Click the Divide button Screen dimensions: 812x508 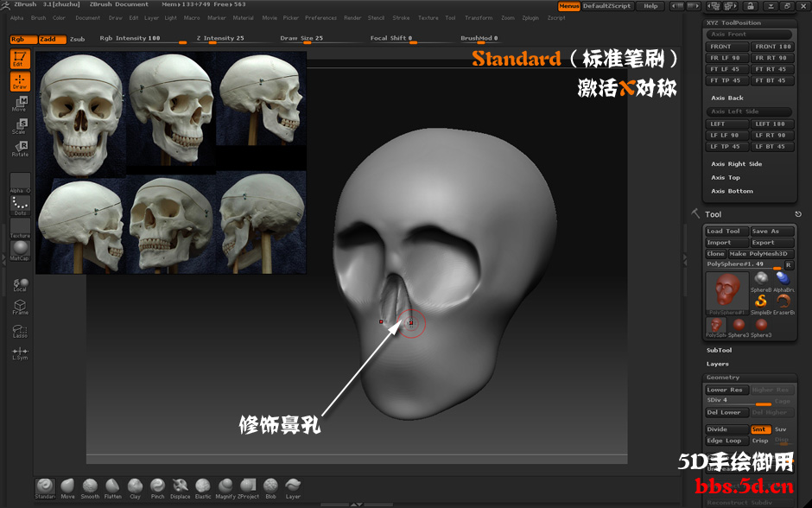coord(727,429)
